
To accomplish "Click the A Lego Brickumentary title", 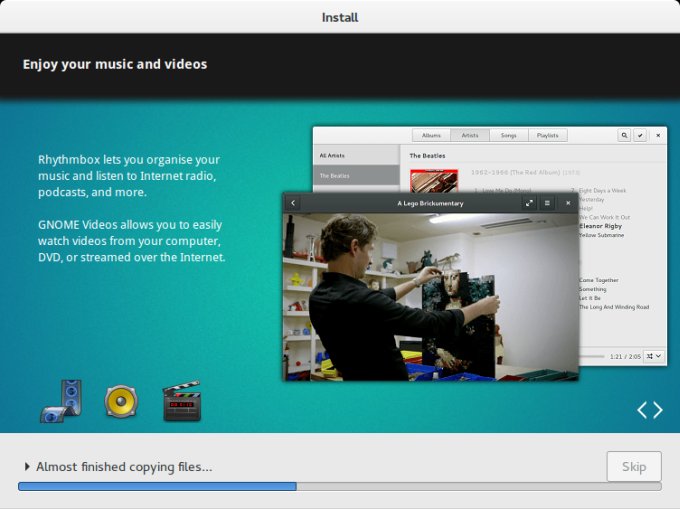I will (x=430, y=203).
